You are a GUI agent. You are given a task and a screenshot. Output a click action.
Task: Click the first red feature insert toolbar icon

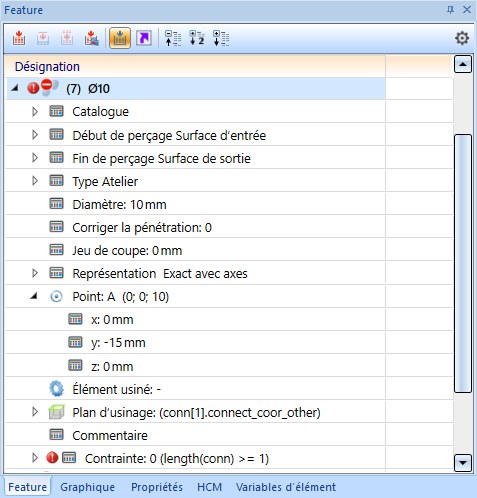(x=19, y=38)
